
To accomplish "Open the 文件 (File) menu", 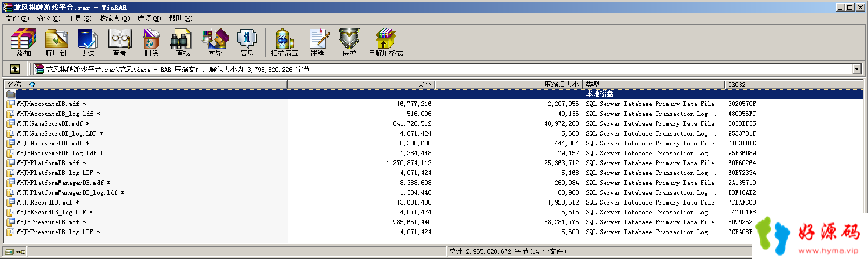I will (x=17, y=19).
